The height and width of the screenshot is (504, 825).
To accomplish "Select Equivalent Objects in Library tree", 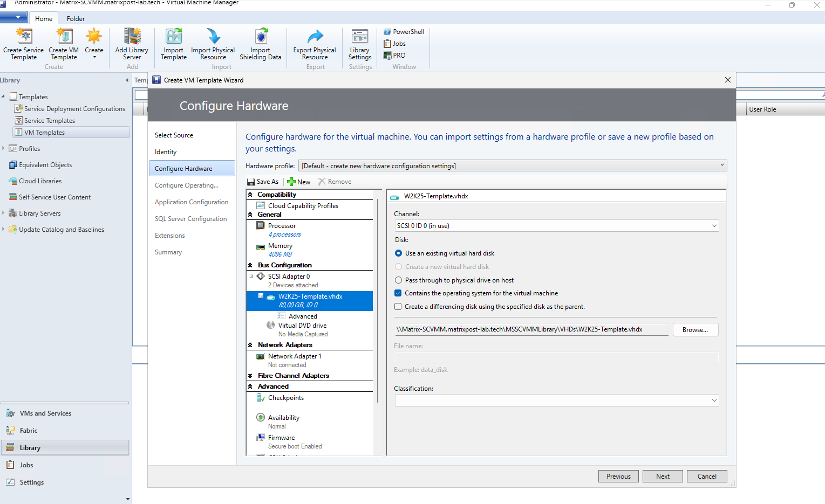I will (45, 165).
